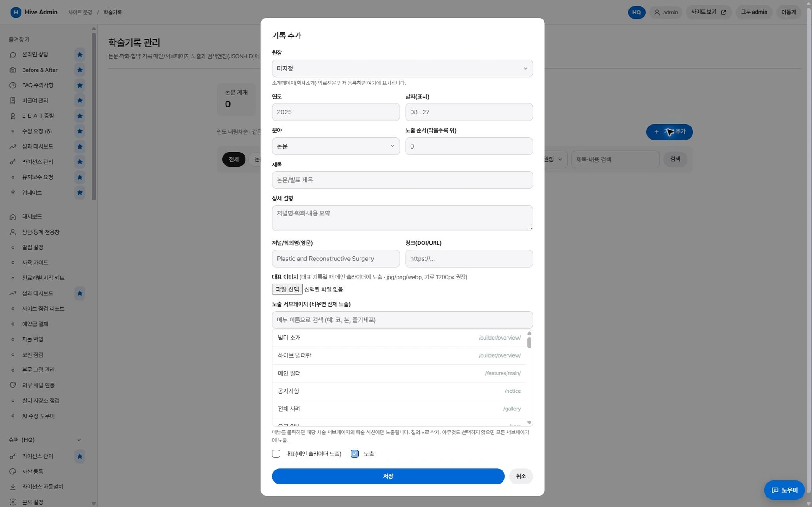Viewport: 812px width, 507px height.
Task: Click the 업데이트 download icon
Action: [13, 193]
